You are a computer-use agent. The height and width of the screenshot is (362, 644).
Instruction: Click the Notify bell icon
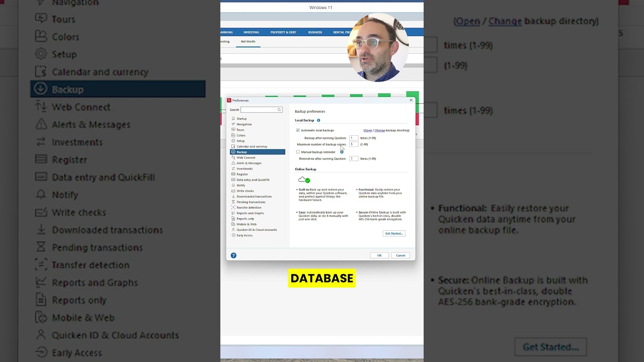[233, 185]
